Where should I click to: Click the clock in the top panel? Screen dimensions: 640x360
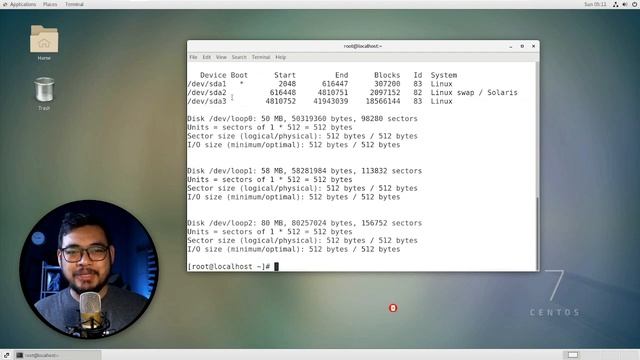(x=595, y=4)
